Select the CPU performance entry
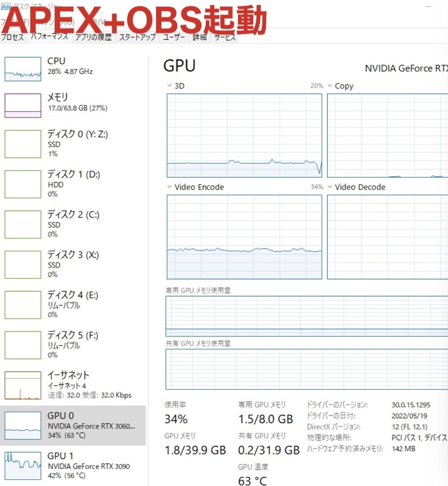The image size is (448, 486). point(73,69)
